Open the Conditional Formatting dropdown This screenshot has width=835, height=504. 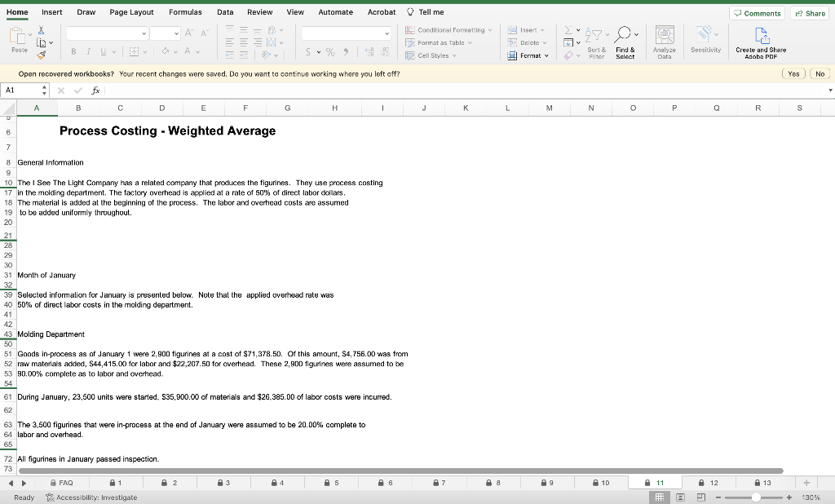click(x=448, y=30)
